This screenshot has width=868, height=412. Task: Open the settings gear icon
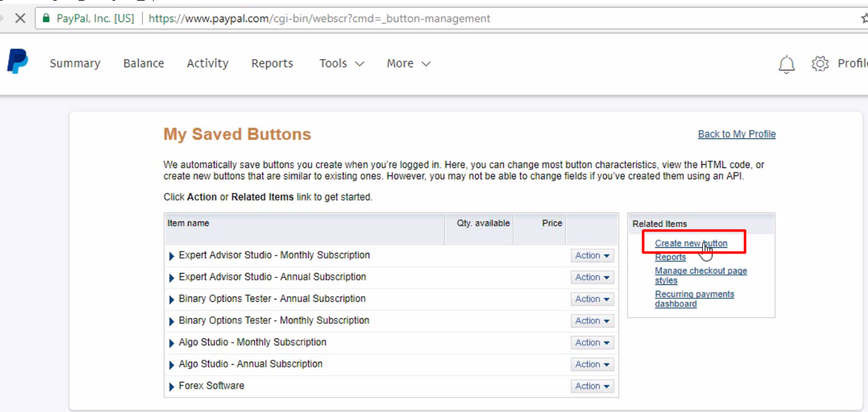pyautogui.click(x=820, y=64)
